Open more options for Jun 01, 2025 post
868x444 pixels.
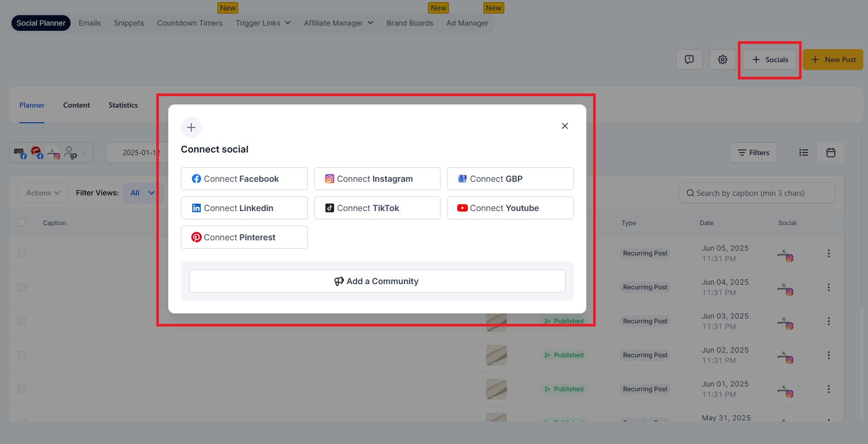(x=828, y=389)
